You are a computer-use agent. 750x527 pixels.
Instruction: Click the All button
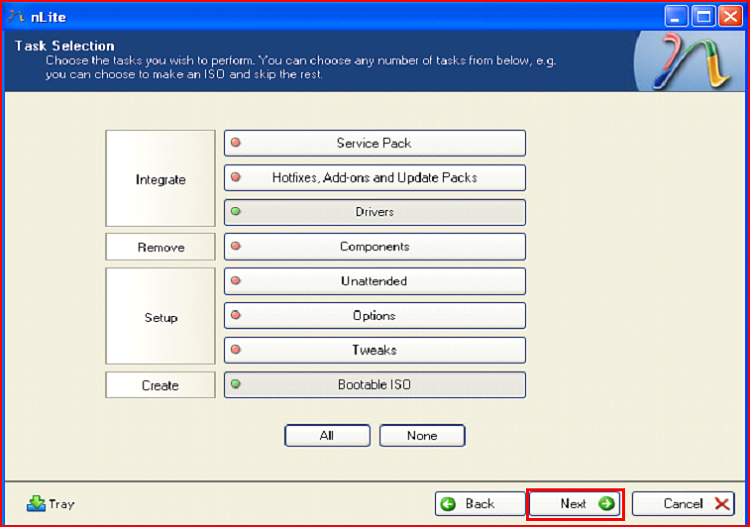[327, 436]
